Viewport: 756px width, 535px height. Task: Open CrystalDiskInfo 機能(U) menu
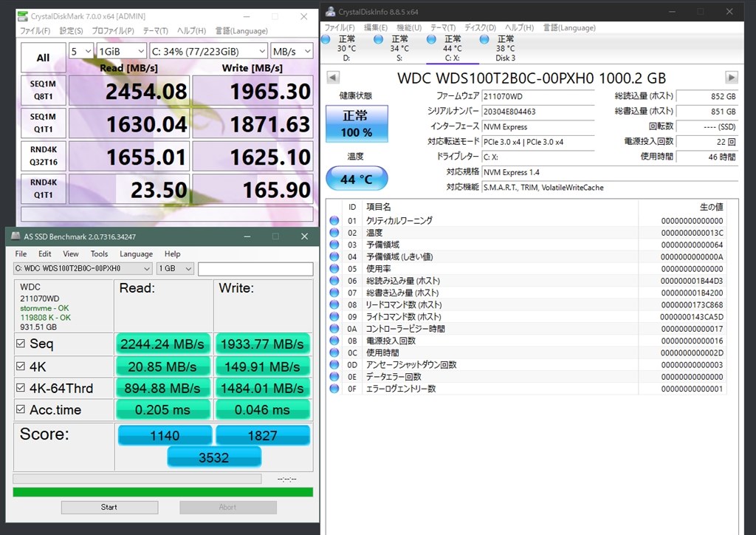tap(409, 27)
